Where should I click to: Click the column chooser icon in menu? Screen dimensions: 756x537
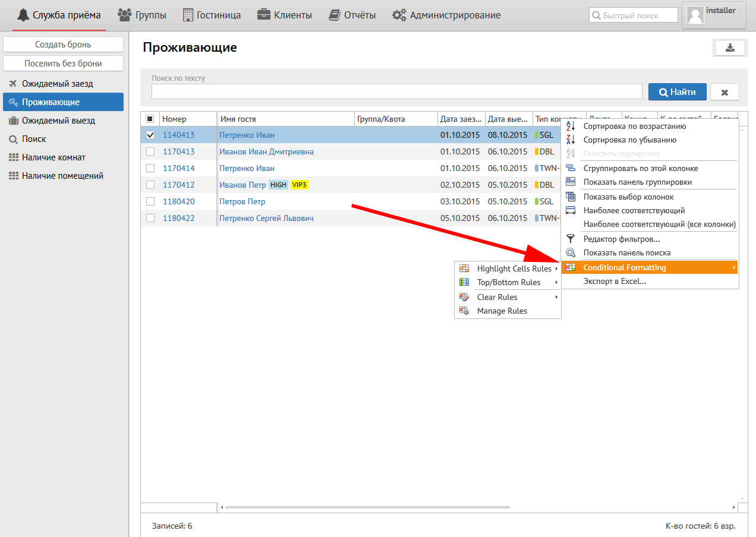pyautogui.click(x=571, y=197)
